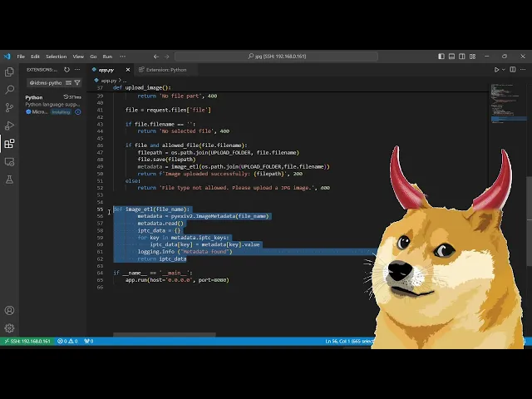Click the code minimap
The image size is (532, 399).
tap(508, 103)
